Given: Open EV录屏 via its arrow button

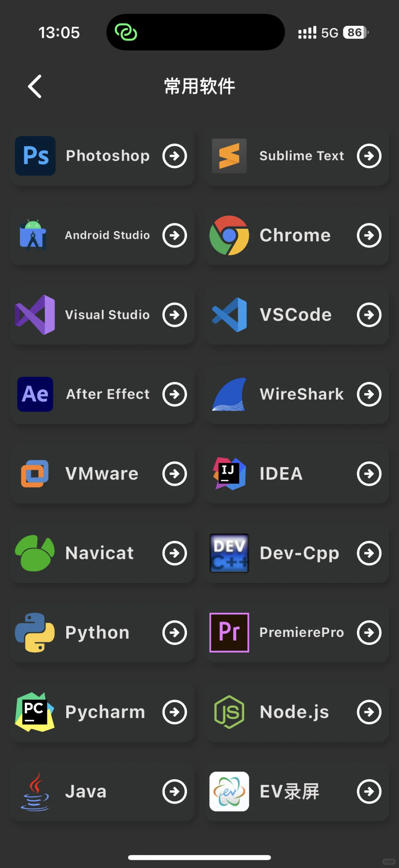Looking at the screenshot, I should [x=369, y=791].
